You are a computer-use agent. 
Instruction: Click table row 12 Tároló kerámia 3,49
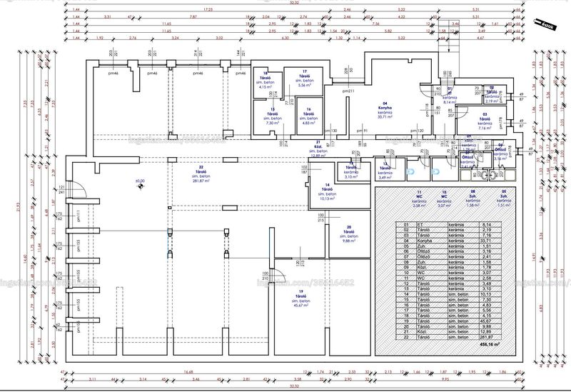[449, 283]
